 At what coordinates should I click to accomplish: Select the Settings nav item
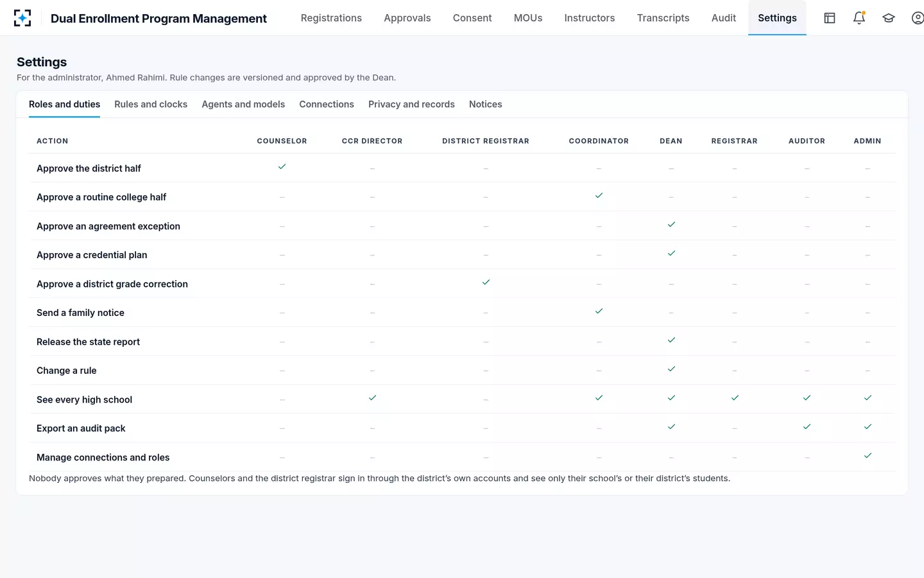coord(777,18)
